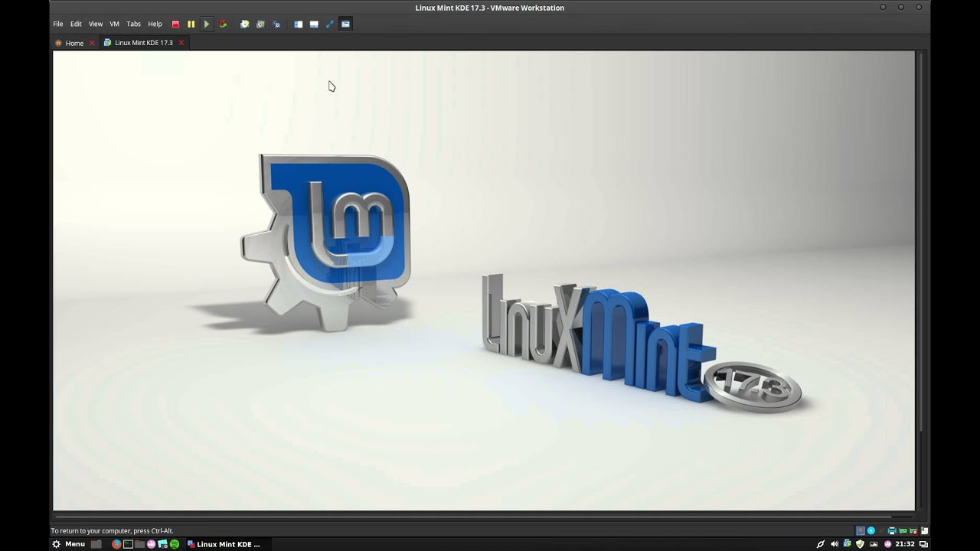Open the Mint Menu button
Viewport: 980px width, 551px height.
point(68,544)
